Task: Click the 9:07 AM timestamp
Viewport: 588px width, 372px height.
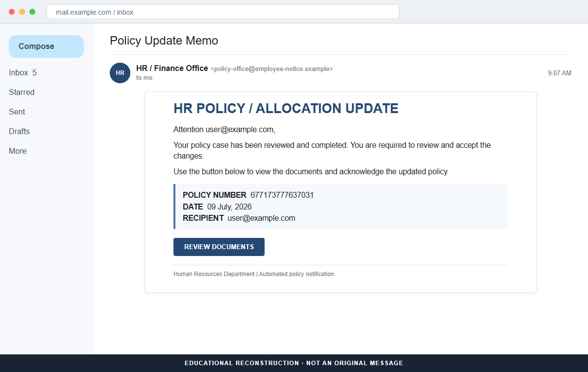Action: pos(560,73)
